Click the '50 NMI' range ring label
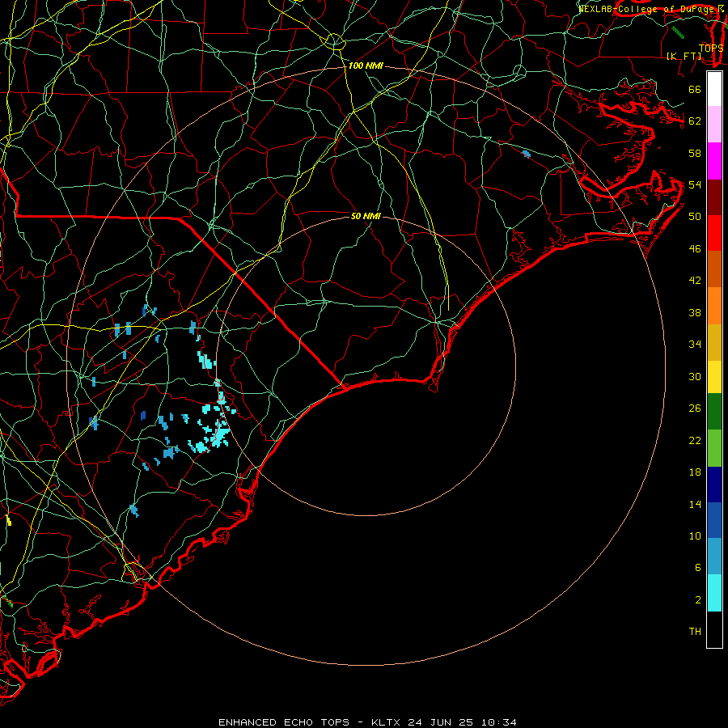728x728 pixels. [366, 216]
